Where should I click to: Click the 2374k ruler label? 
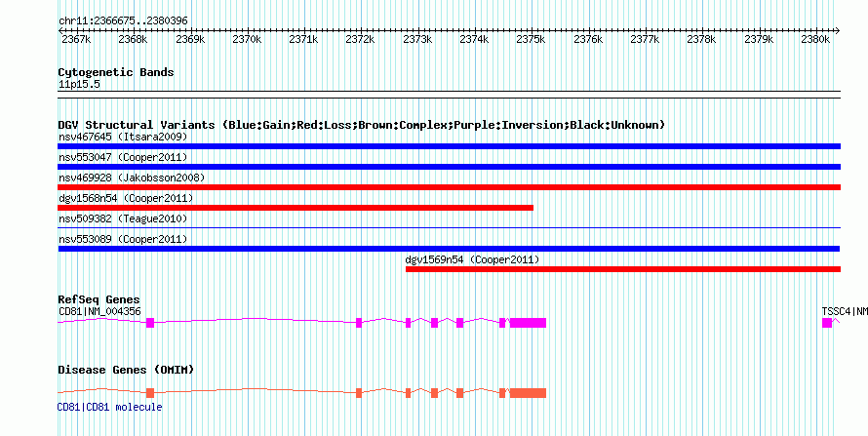[x=474, y=39]
